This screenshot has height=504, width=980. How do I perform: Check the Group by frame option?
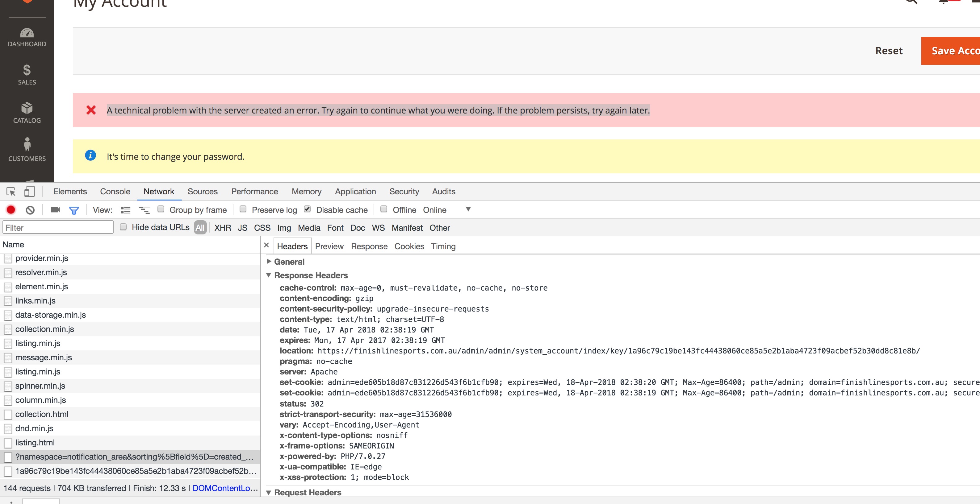point(161,209)
